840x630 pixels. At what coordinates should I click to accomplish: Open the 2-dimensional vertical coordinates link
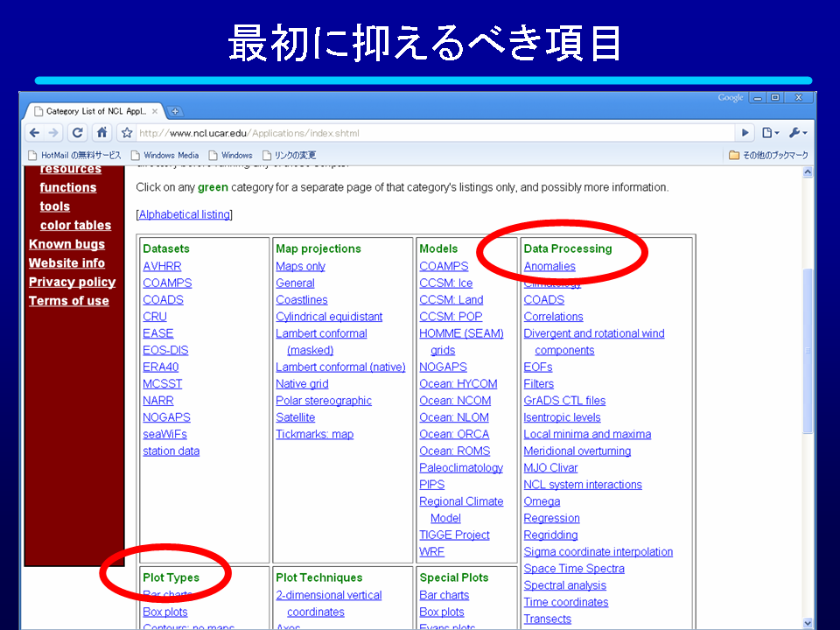coord(329,603)
